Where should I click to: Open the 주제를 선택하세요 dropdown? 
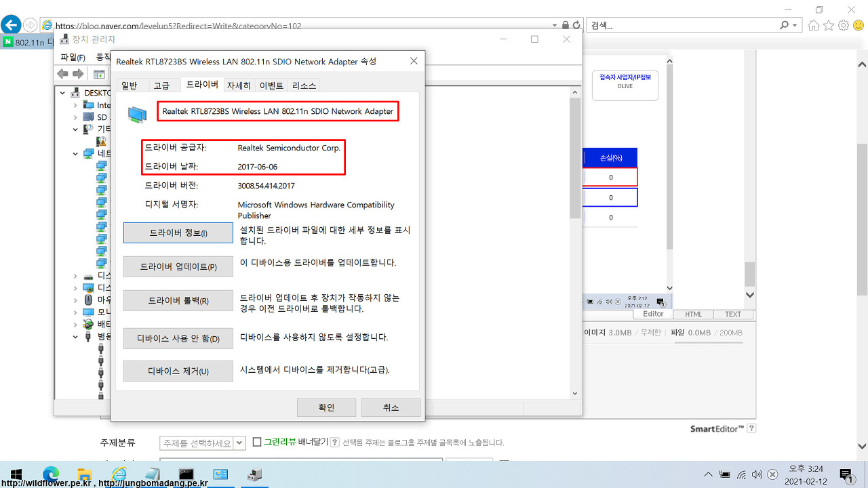[202, 443]
